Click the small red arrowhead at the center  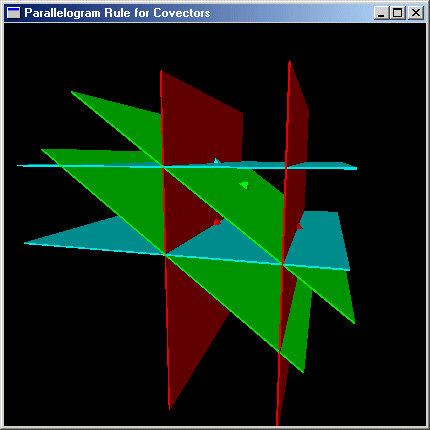(217, 222)
